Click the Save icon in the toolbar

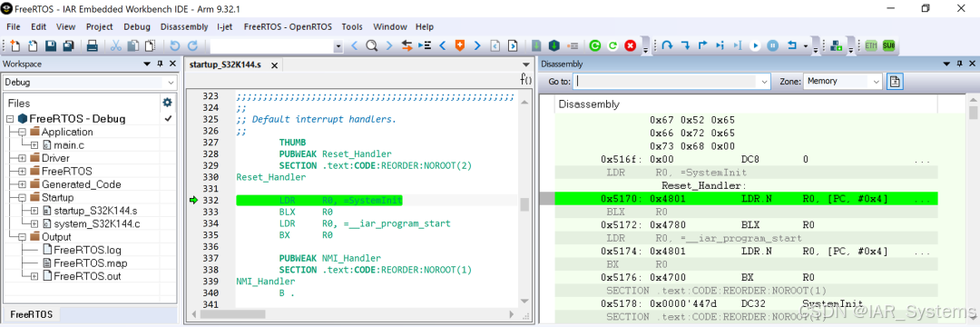(x=51, y=45)
